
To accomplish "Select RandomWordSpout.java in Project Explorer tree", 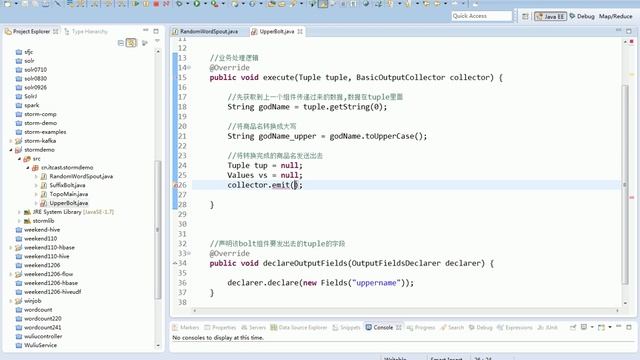I will coord(81,176).
